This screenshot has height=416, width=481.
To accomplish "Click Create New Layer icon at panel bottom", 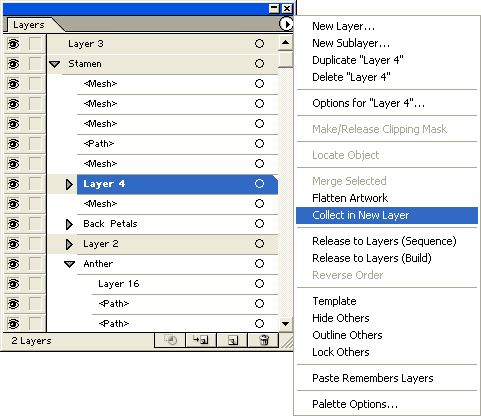I will (x=232, y=340).
